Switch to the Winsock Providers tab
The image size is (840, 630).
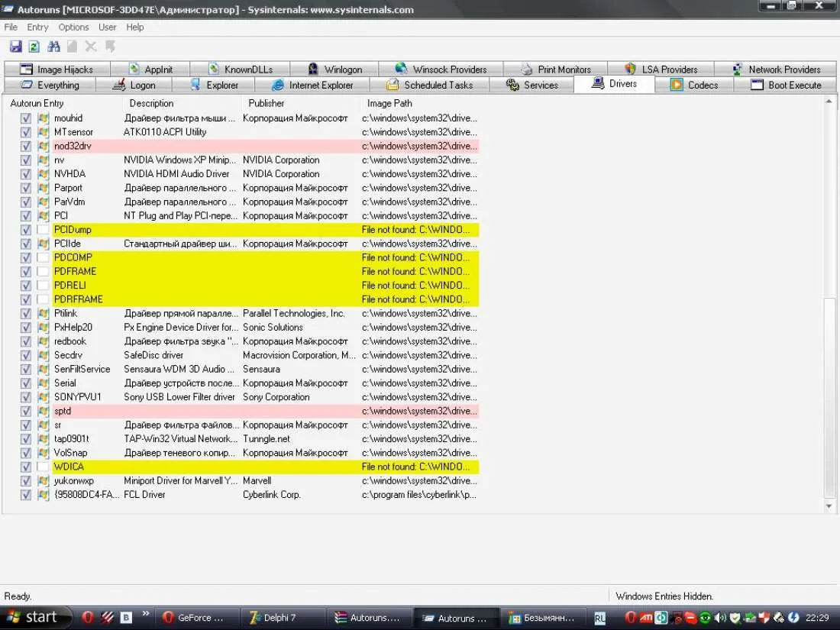[x=441, y=69]
